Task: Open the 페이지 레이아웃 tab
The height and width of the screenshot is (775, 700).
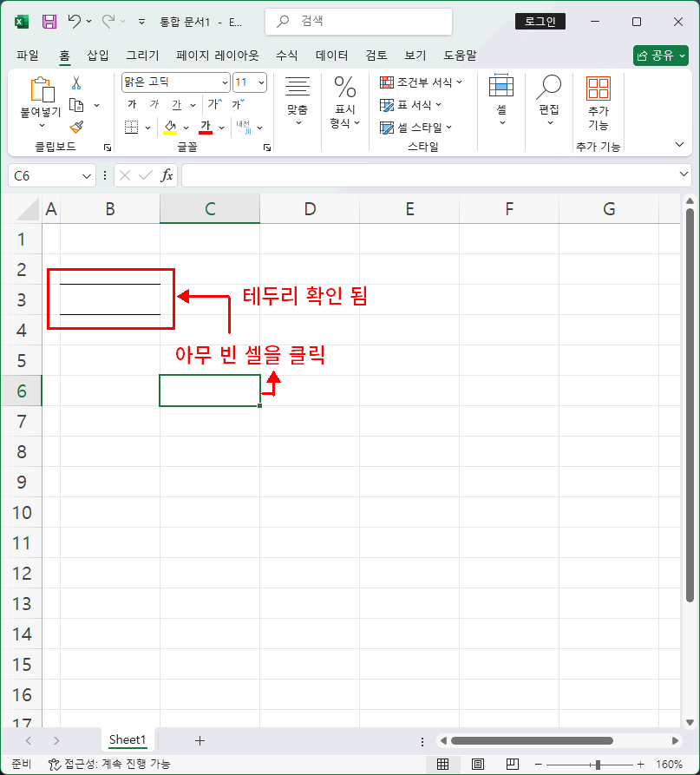Action: click(x=218, y=56)
